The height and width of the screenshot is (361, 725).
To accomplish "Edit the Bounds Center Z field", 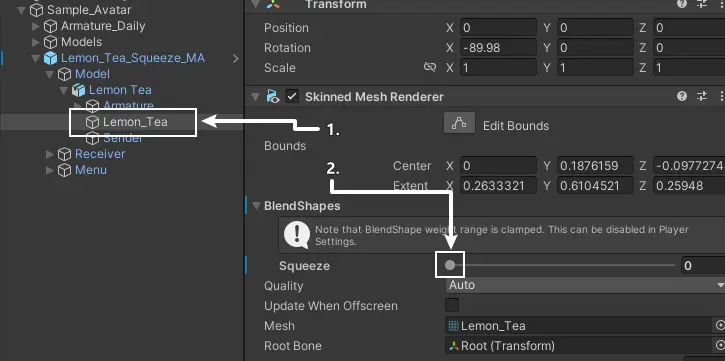I will click(689, 166).
